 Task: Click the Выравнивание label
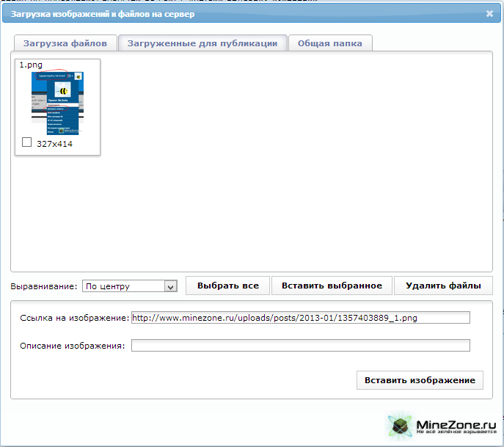click(43, 286)
